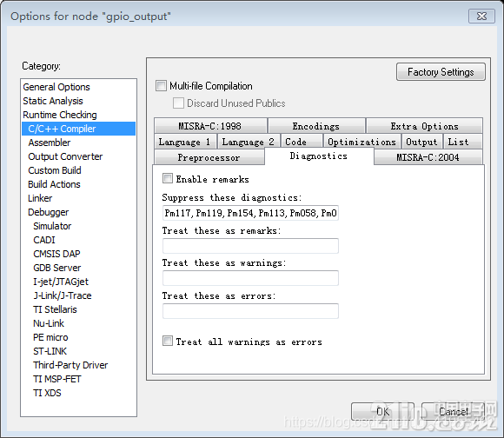Open the List tab

(463, 142)
